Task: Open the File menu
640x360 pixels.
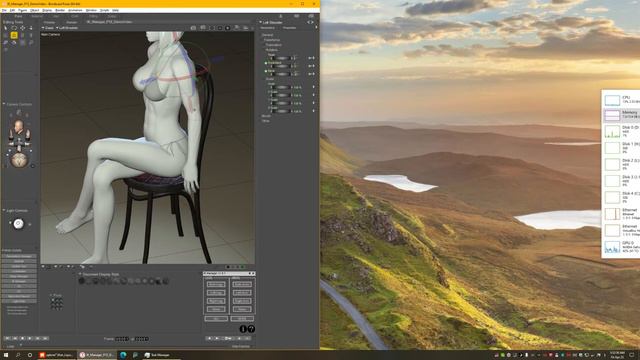Action: tap(4, 10)
